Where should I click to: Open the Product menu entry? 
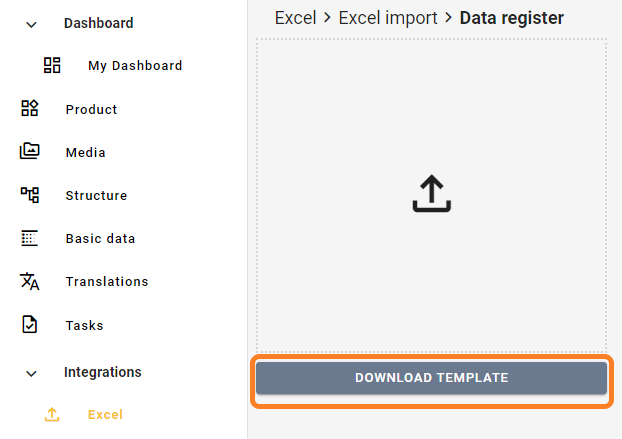91,109
